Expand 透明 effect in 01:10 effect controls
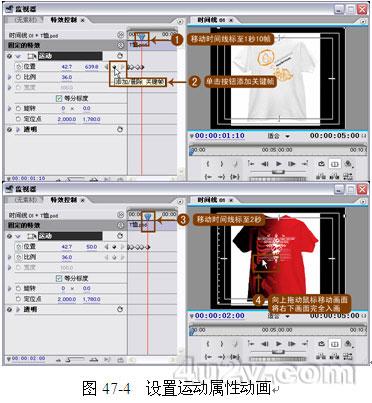The image size is (372, 403). point(18,129)
